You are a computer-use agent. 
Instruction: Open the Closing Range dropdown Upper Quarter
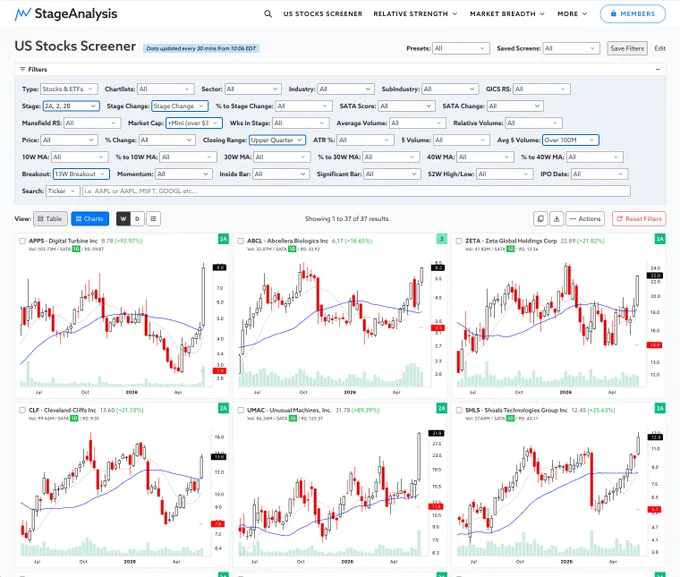[278, 140]
